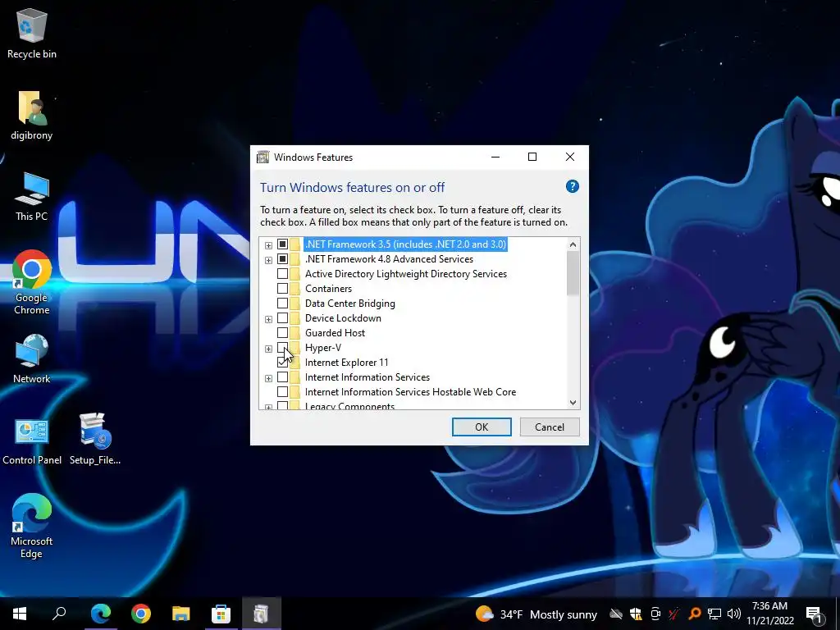Confirm changes with the OK button
This screenshot has width=840, height=630.
(482, 427)
